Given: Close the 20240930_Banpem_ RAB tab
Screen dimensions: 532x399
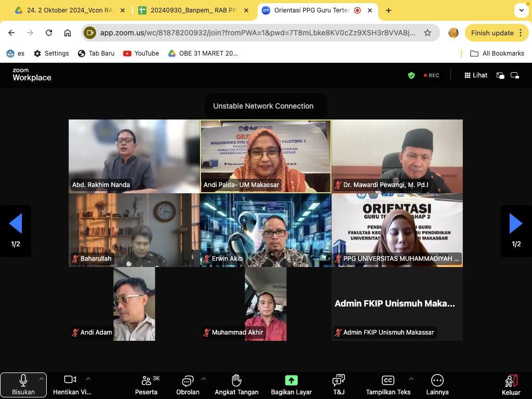Looking at the screenshot, I should [x=246, y=10].
